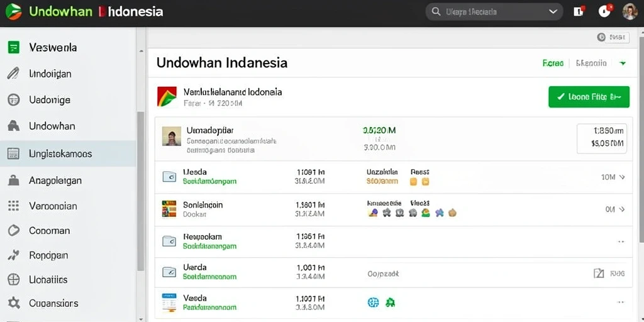
Task: Click the first orange badge under Reess
Action: 414,181
